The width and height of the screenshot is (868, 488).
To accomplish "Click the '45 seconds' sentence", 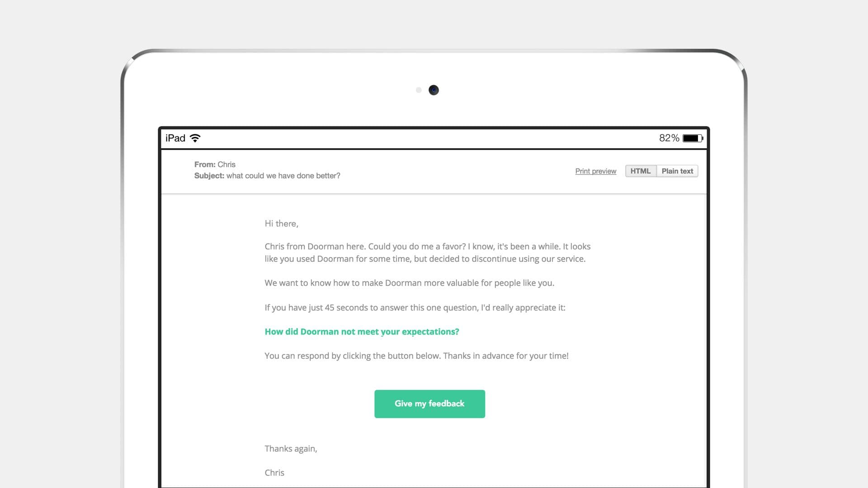I will [x=415, y=308].
